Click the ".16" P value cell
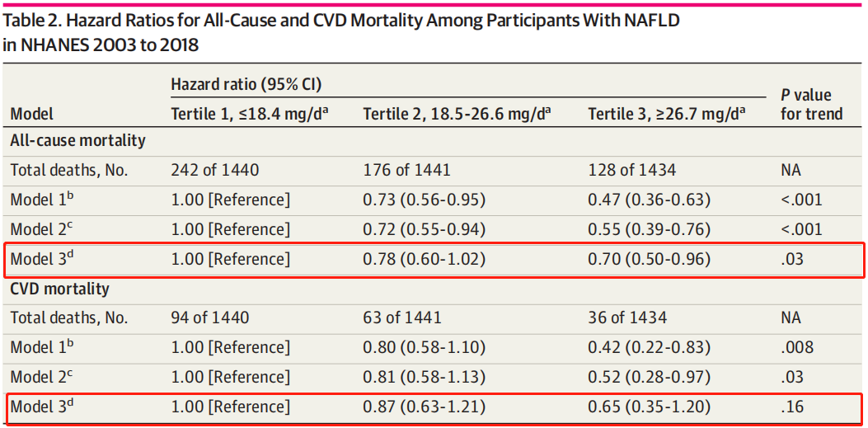This screenshot has height=428, width=868. tap(793, 407)
